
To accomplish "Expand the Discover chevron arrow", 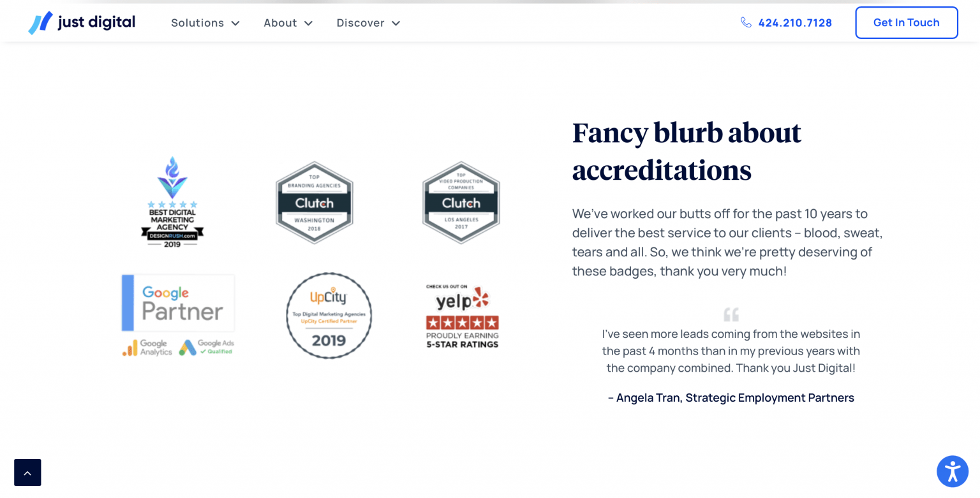I will pos(396,24).
